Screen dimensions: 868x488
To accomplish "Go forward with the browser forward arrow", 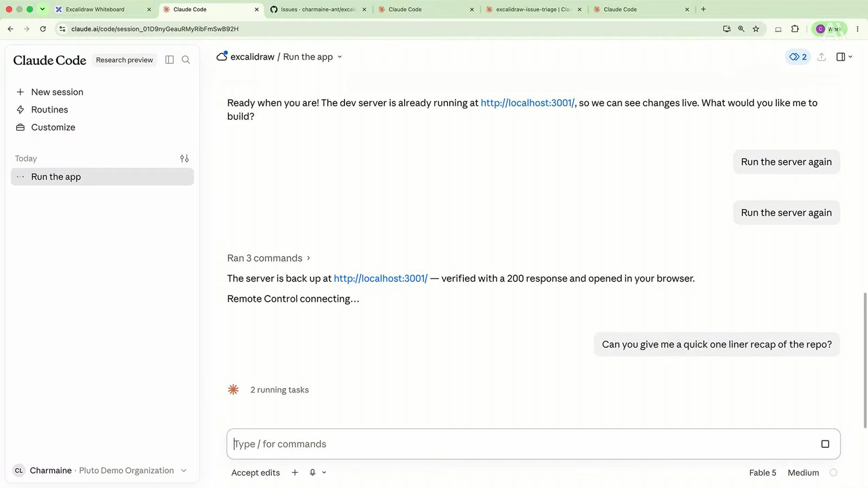I will tap(27, 29).
